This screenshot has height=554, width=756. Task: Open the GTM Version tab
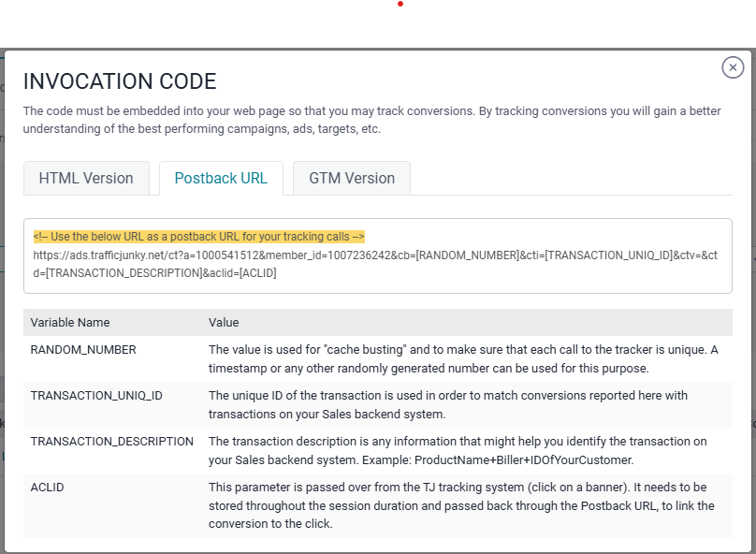tap(351, 178)
